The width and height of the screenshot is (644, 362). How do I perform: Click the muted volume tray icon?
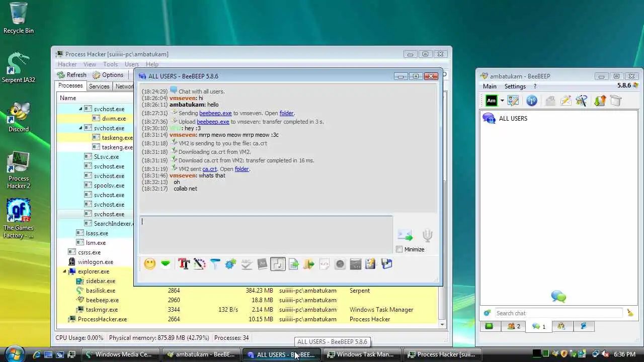pos(606,354)
